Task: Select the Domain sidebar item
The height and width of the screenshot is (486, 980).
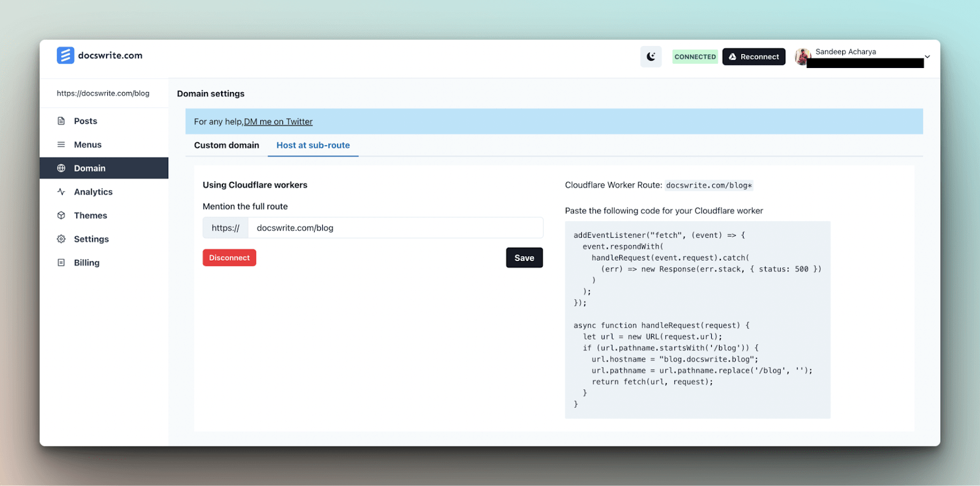Action: pos(104,168)
